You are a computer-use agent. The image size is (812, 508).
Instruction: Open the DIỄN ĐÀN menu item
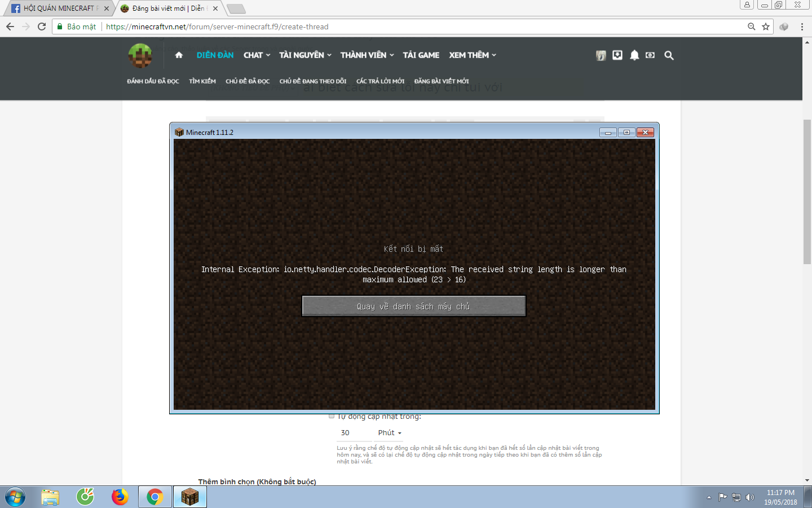click(215, 55)
